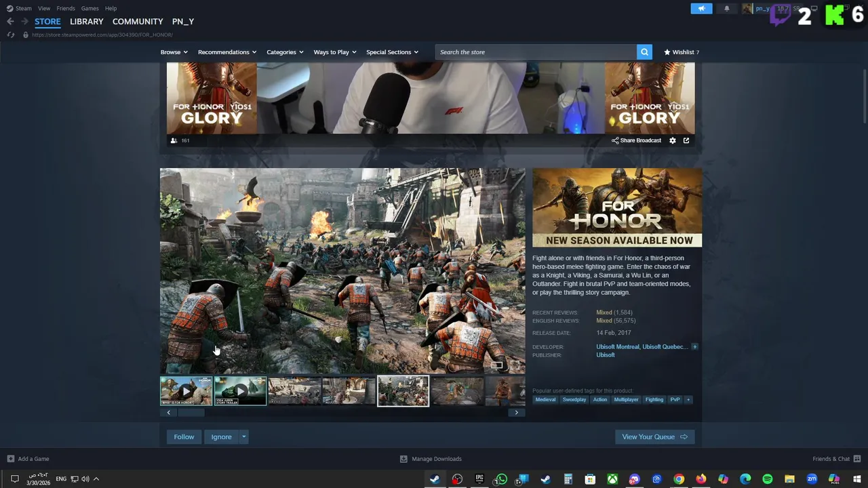
Task: Play the What is For Honor trailer thumbnail
Action: pyautogui.click(x=186, y=391)
